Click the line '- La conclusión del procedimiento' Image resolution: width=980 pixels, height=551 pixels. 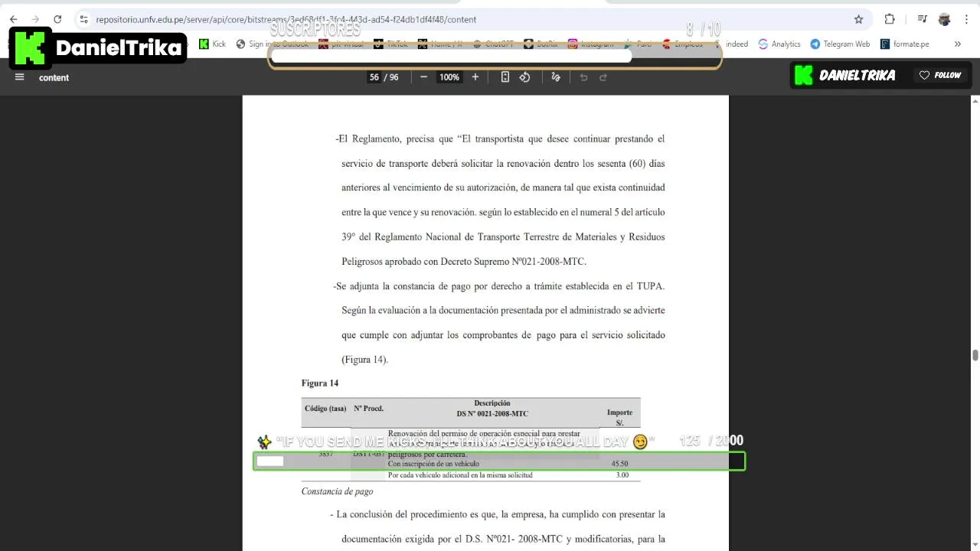tap(498, 514)
